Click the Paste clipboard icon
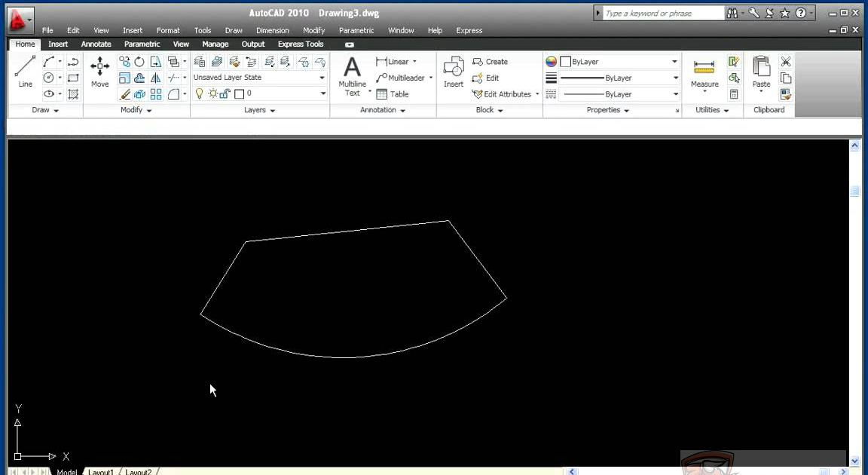 point(761,72)
